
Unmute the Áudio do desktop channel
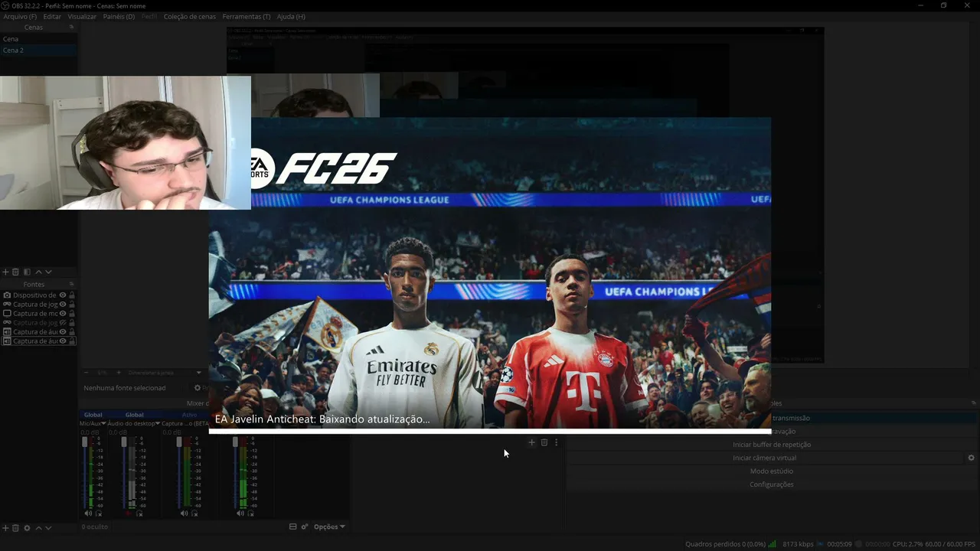[x=129, y=514]
